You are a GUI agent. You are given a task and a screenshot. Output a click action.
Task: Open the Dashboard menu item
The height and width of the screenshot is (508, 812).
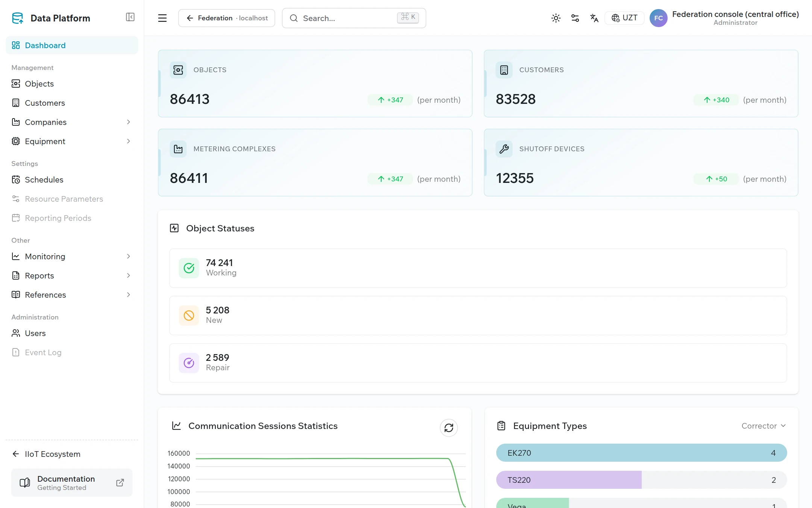[72, 45]
